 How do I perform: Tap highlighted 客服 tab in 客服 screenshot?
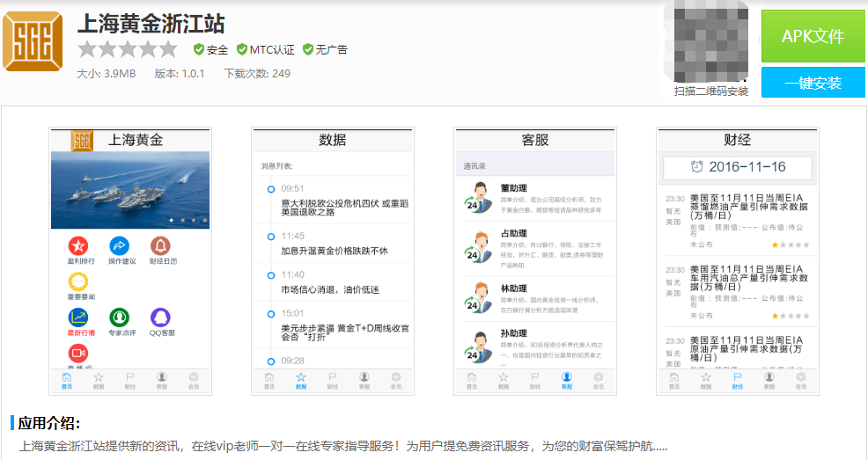tap(566, 380)
